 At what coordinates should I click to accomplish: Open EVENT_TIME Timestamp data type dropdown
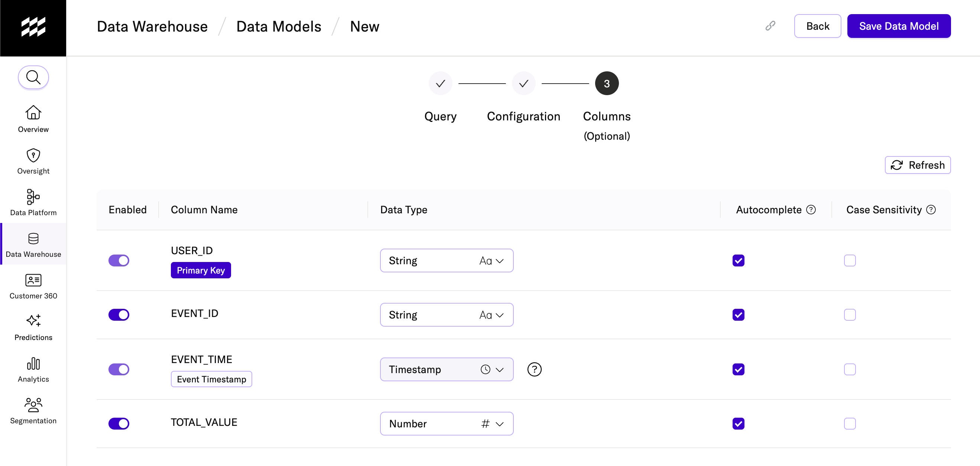tap(446, 369)
